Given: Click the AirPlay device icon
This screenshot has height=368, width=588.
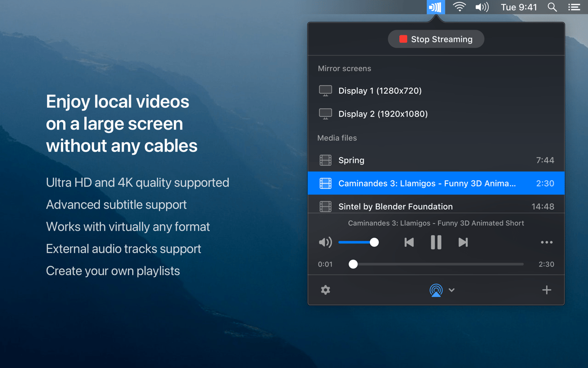Looking at the screenshot, I should click(x=436, y=290).
